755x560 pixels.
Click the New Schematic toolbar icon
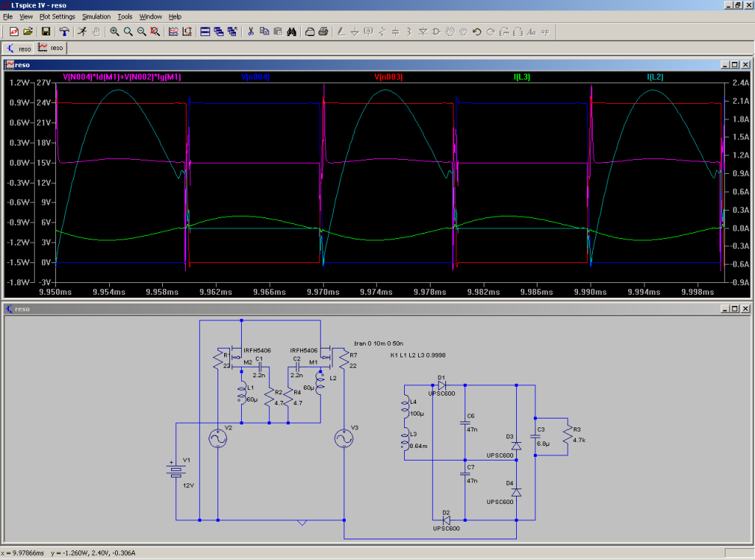[x=14, y=32]
